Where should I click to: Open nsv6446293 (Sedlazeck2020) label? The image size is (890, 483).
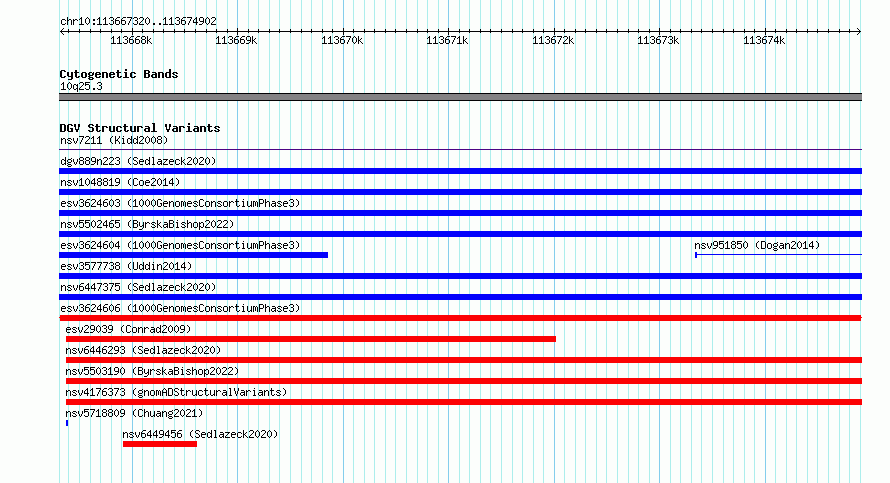pyautogui.click(x=143, y=350)
